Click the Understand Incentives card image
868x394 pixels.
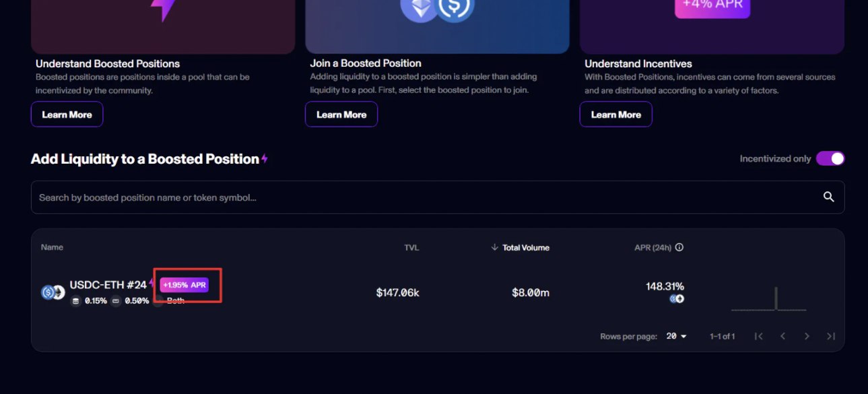click(712, 27)
